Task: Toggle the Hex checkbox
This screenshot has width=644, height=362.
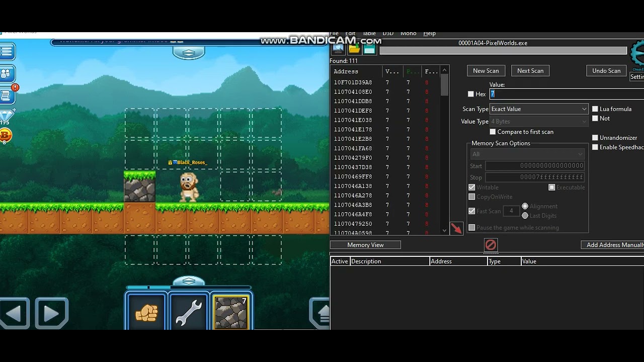Action: pyautogui.click(x=471, y=94)
